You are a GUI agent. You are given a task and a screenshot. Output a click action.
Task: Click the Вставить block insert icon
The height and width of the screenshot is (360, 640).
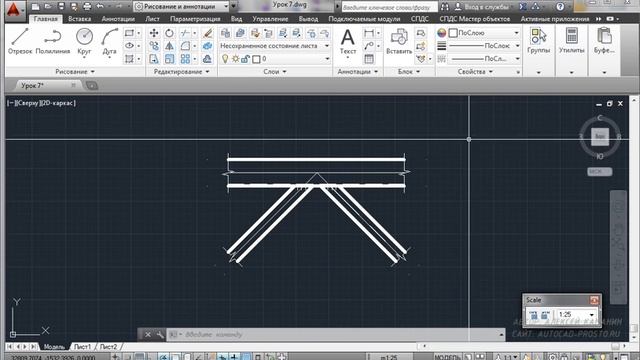pyautogui.click(x=399, y=41)
